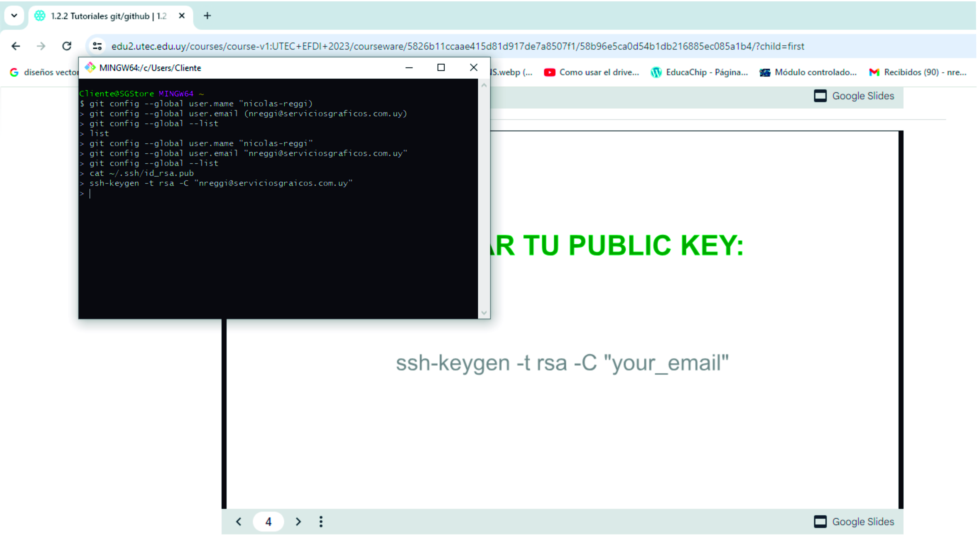
Task: Open the Como usar el drive bookmark
Action: pyautogui.click(x=592, y=72)
